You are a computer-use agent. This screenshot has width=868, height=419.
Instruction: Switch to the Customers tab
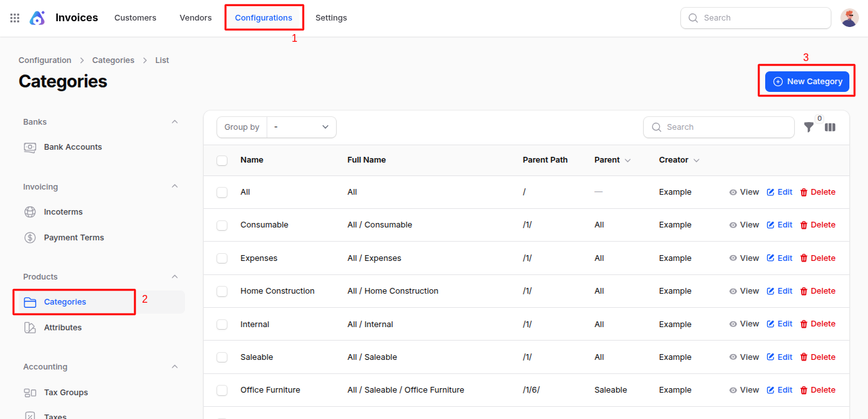coord(135,18)
